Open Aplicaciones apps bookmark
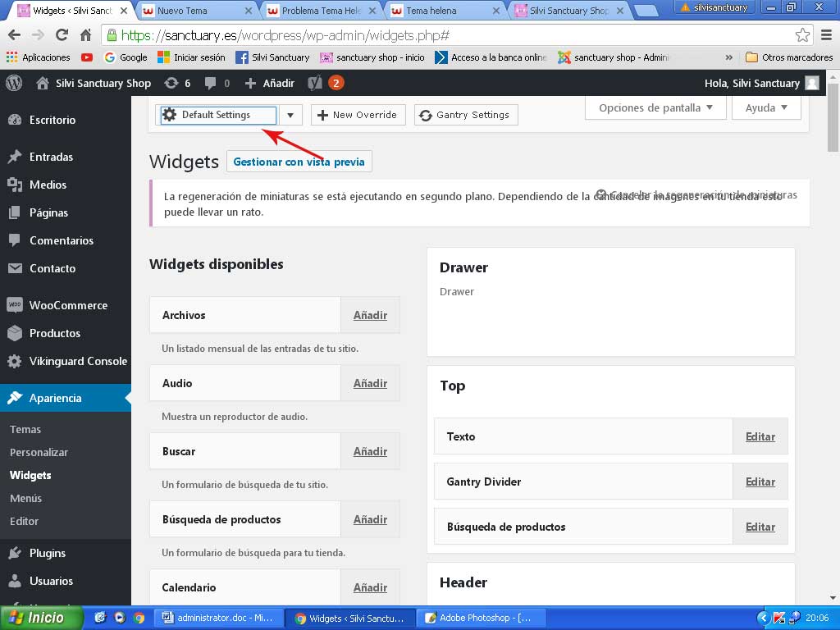Screen dimensions: 840x630 pyautogui.click(x=38, y=57)
